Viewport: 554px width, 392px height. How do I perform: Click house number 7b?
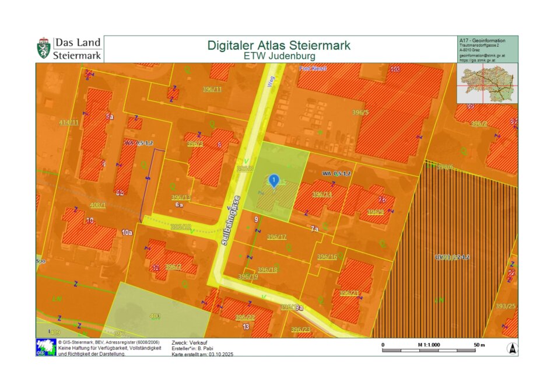[382, 199]
